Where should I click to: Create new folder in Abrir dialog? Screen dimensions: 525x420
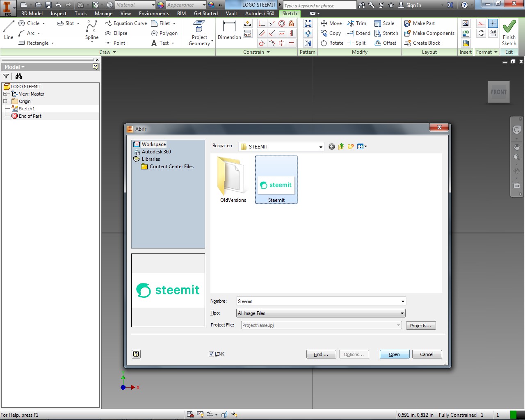click(x=351, y=146)
